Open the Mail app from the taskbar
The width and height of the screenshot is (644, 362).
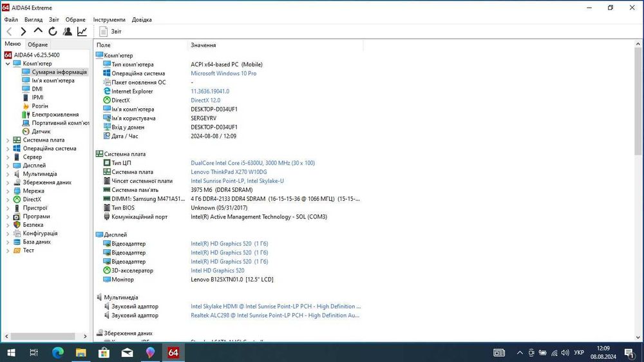coord(127,352)
